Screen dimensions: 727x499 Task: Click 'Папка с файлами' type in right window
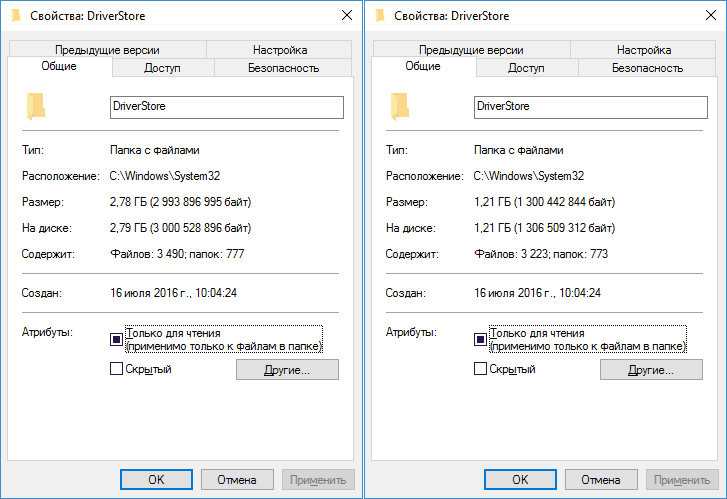pyautogui.click(x=519, y=150)
